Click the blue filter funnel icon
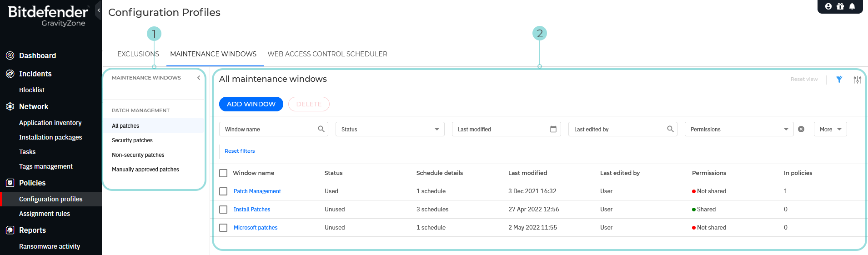The image size is (868, 255). coord(839,80)
